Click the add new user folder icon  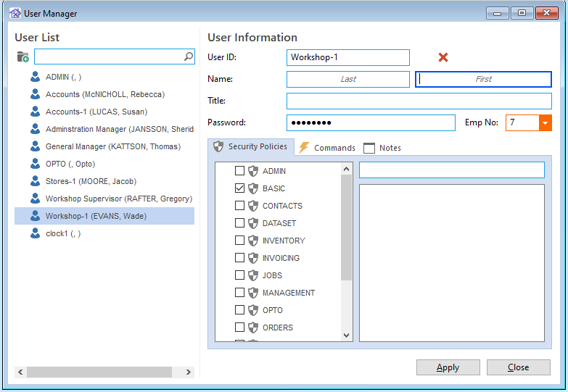click(22, 57)
